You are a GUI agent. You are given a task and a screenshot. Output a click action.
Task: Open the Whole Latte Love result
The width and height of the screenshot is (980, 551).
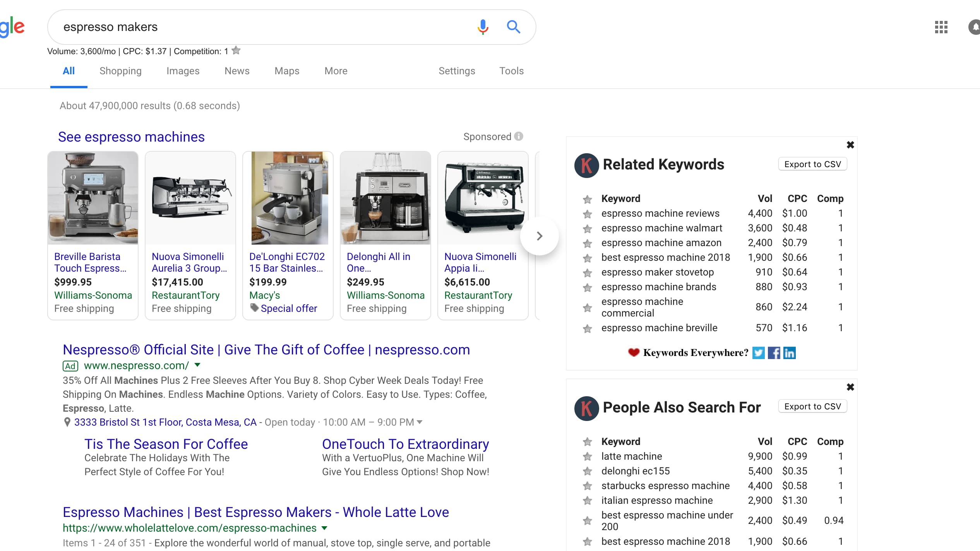[x=256, y=512]
